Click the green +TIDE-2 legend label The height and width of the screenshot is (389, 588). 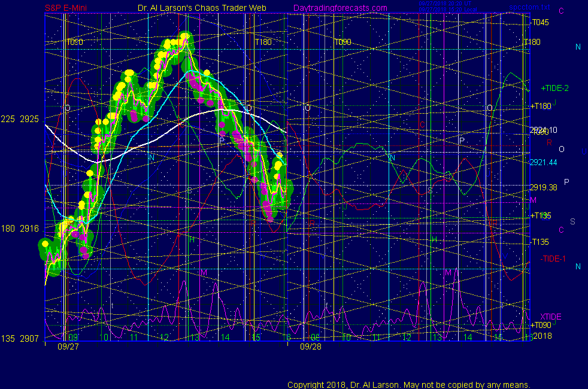[x=554, y=88]
